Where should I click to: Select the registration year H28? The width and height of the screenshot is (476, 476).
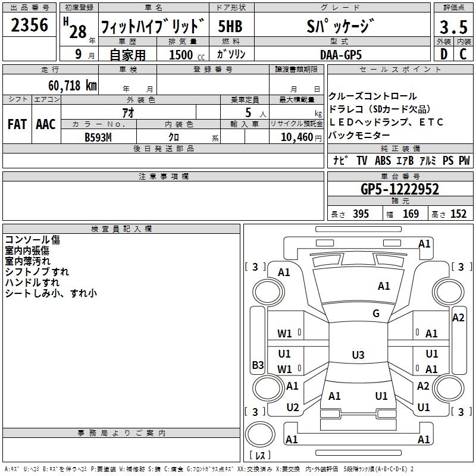coord(76,29)
